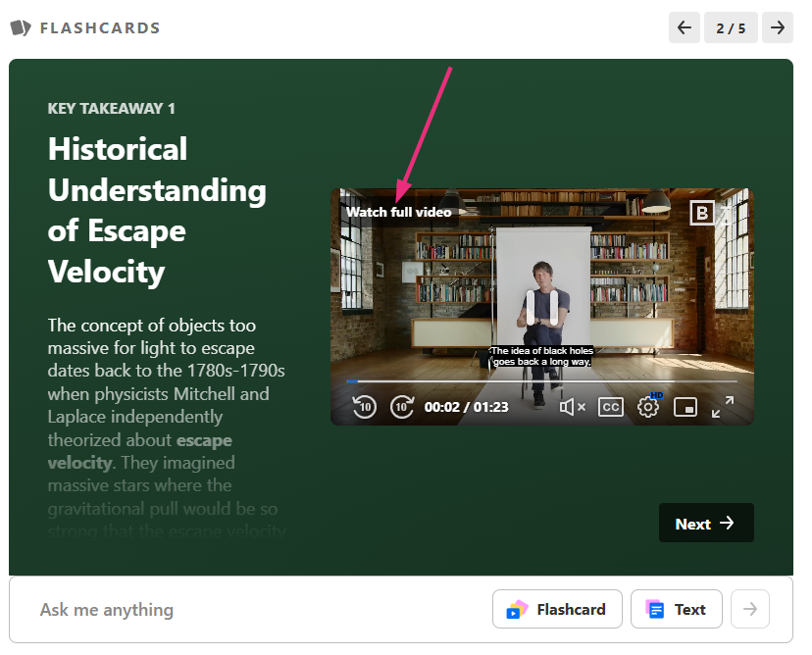Click the Flashcards logo icon
Screen dimensions: 812x655
click(21, 27)
